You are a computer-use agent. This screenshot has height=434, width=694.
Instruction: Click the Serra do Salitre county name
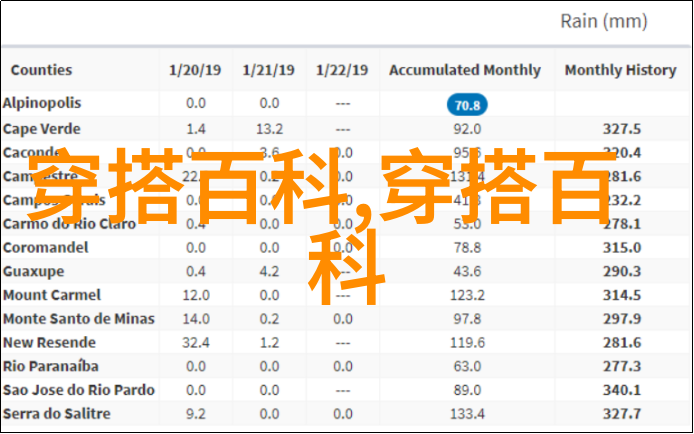pos(56,413)
